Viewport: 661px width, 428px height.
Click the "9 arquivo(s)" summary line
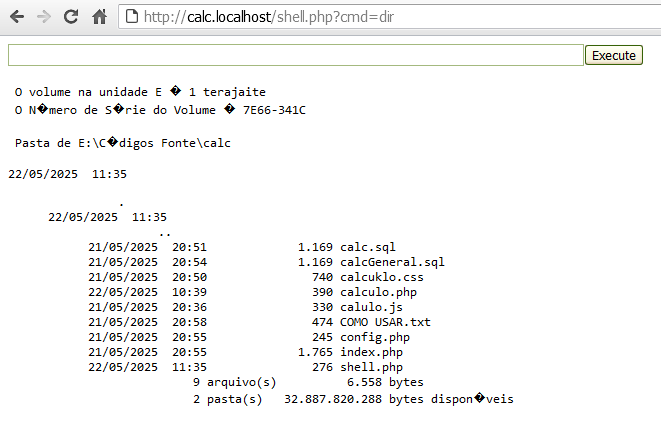[x=234, y=382]
